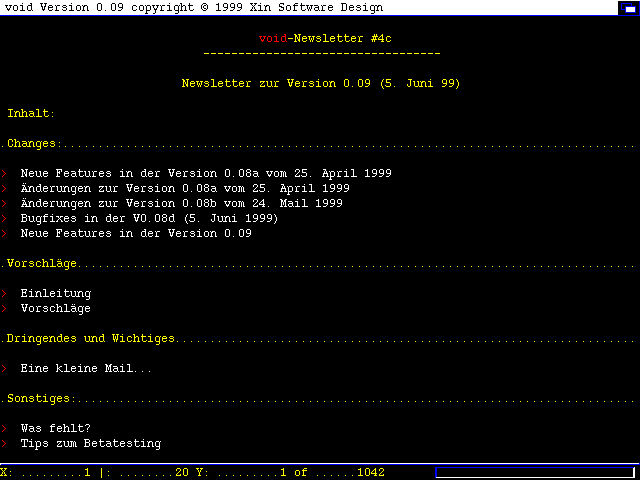
Task: Open Neue Features in der Version 0.09
Action: pyautogui.click(x=135, y=233)
